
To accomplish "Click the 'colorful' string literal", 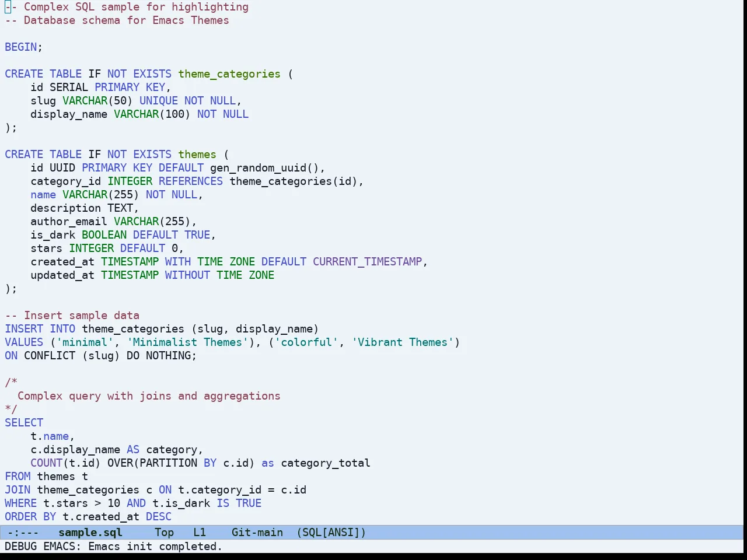I will [x=306, y=342].
